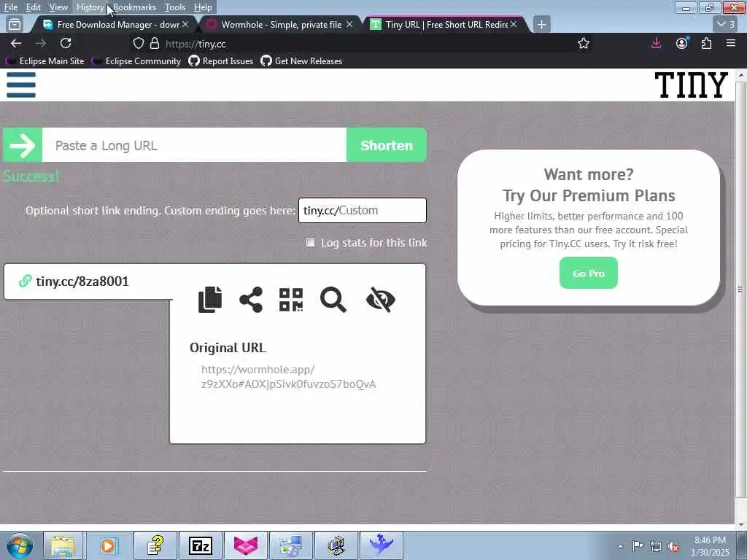The width and height of the screenshot is (747, 560).
Task: Bookmark this page with star icon
Action: (x=583, y=43)
